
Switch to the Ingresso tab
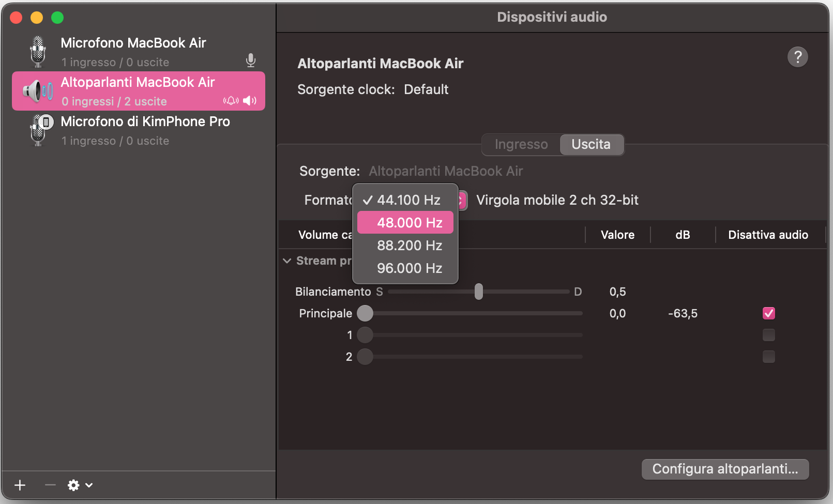click(521, 144)
